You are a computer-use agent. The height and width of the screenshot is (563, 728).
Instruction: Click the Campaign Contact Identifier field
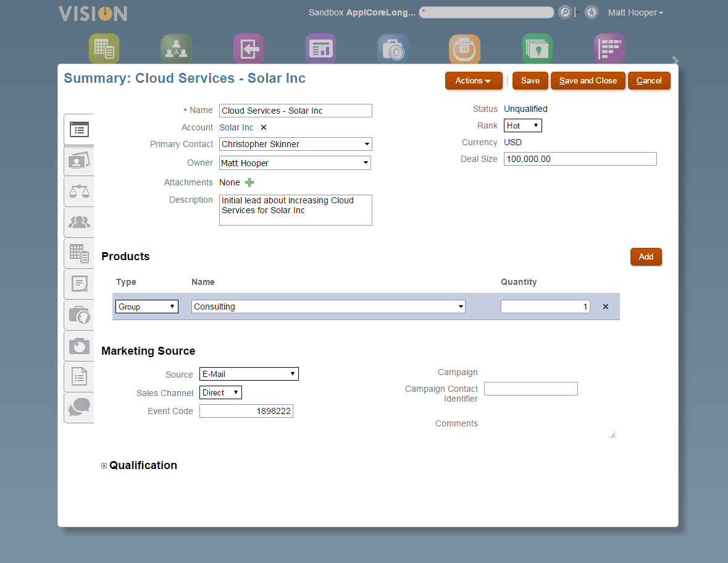click(530, 389)
